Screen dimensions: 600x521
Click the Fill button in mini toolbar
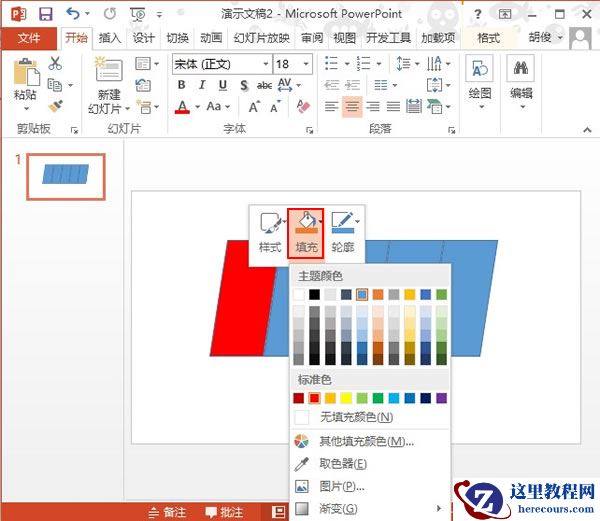[x=306, y=233]
